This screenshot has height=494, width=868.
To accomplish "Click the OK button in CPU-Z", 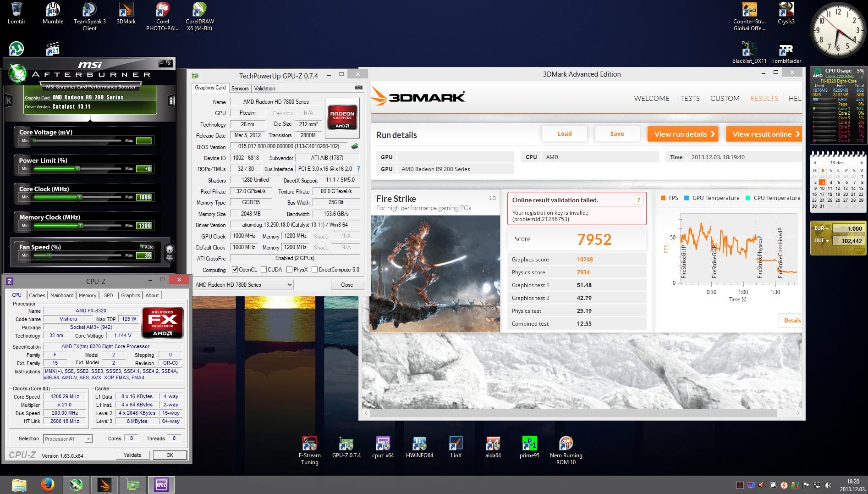I will pos(170,455).
